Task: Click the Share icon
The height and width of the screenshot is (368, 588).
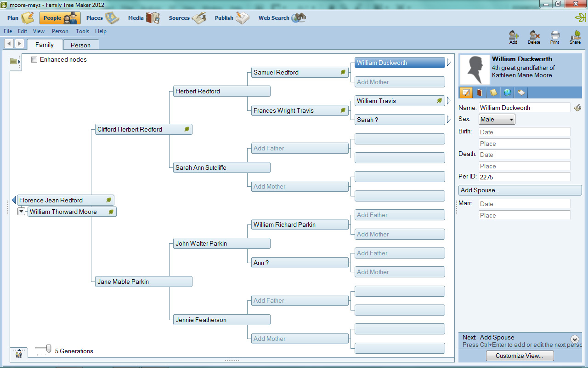Action: (x=575, y=36)
